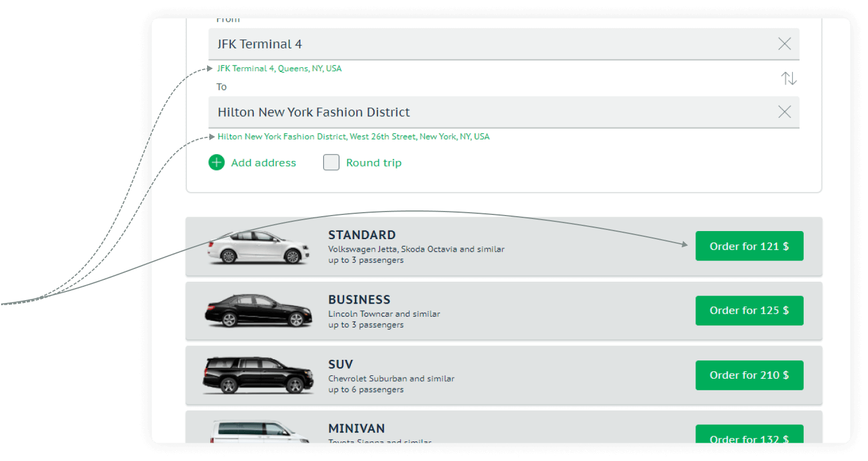
Task: Clear the Hilton destination field
Action: coord(784,112)
